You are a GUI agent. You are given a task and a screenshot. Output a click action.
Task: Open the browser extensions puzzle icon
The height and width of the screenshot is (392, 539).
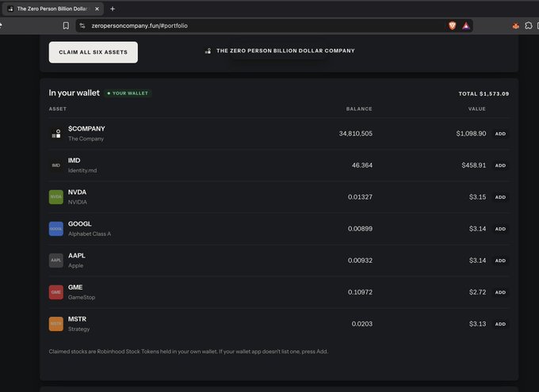(529, 25)
